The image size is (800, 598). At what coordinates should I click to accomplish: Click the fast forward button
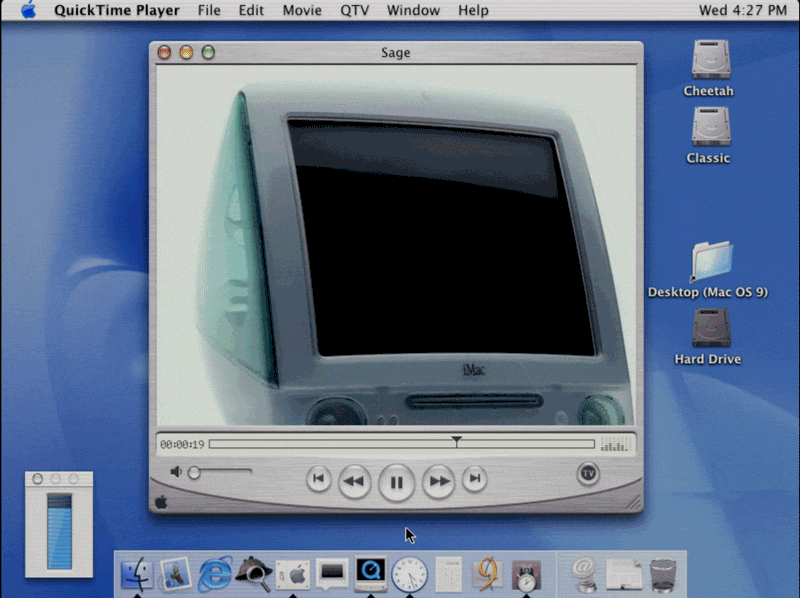coord(439,481)
